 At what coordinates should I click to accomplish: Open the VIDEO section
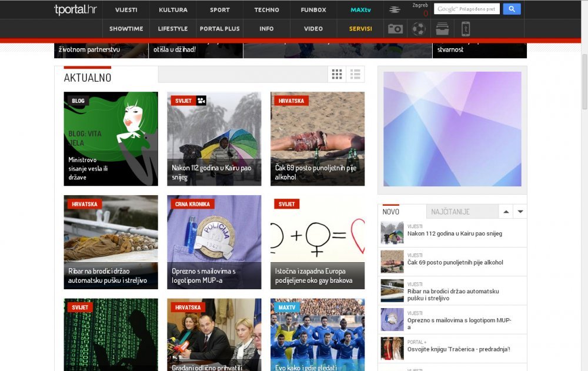tap(313, 28)
